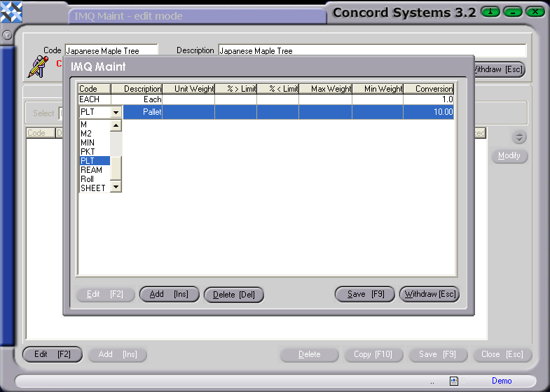Image resolution: width=550 pixels, height=392 pixels.
Task: Click the dialog's Edit [F2] button
Action: click(105, 294)
